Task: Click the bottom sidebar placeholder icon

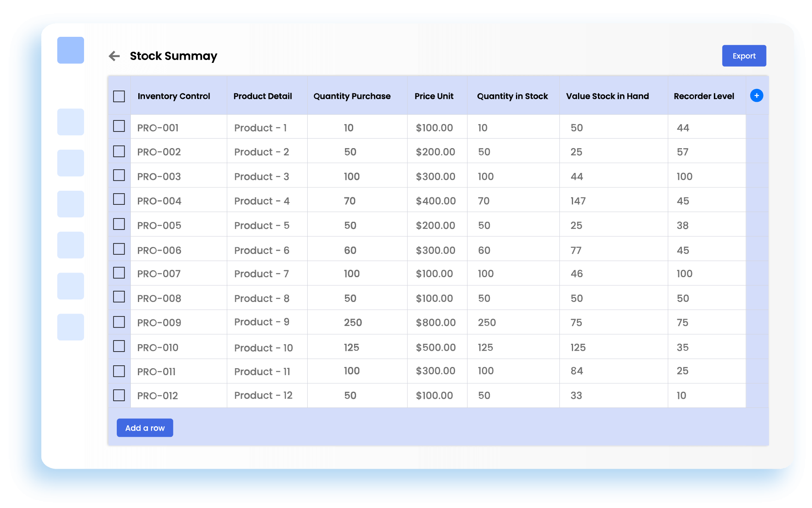Action: (x=70, y=327)
